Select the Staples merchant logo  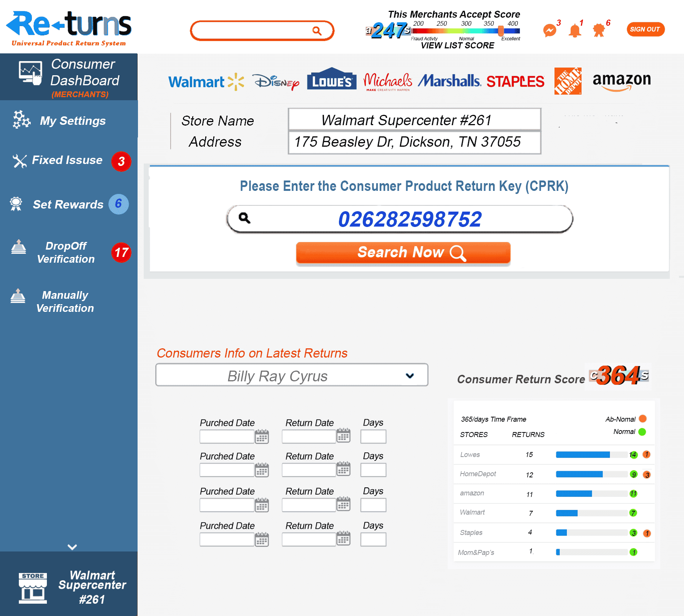pyautogui.click(x=515, y=81)
